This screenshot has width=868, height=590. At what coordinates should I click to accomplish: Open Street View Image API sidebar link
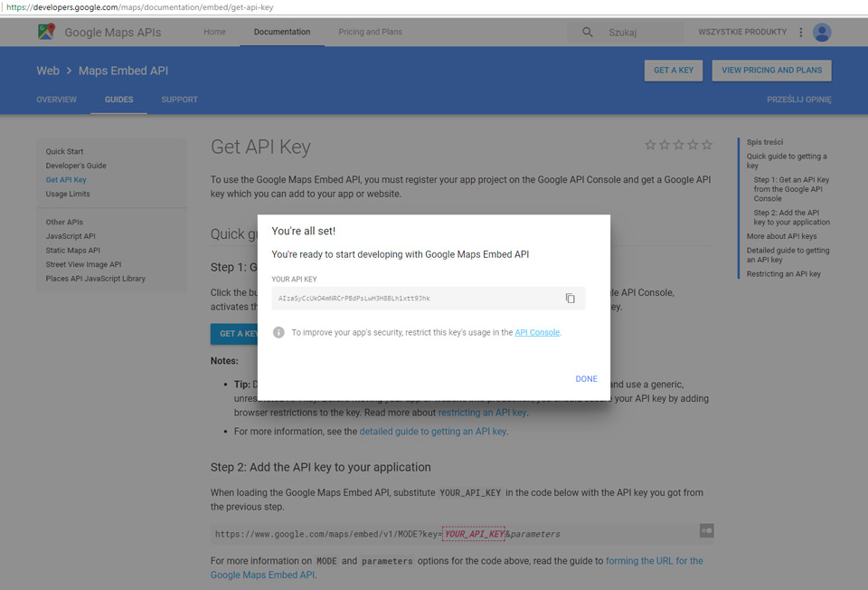[x=83, y=264]
